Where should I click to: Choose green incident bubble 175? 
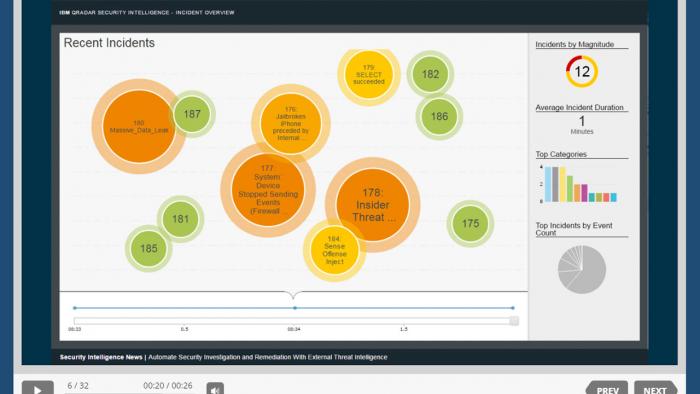pos(471,224)
